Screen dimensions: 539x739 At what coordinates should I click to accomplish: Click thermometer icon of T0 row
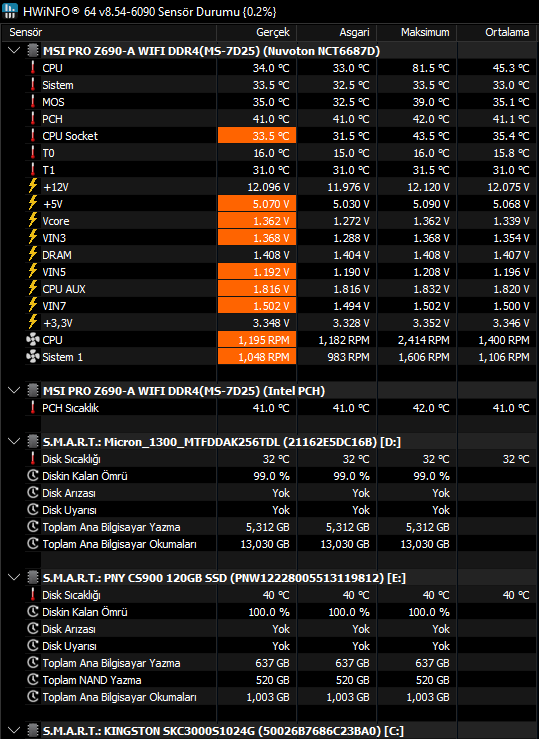[33, 152]
